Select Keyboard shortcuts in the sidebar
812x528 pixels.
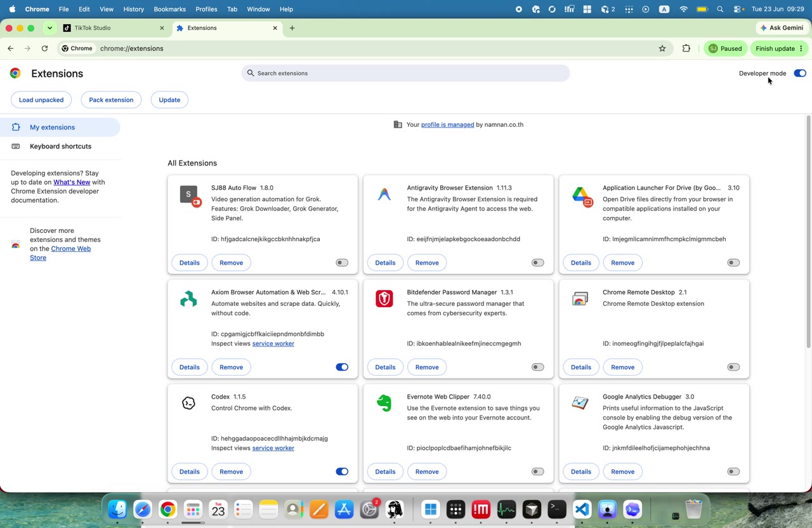[60, 146]
